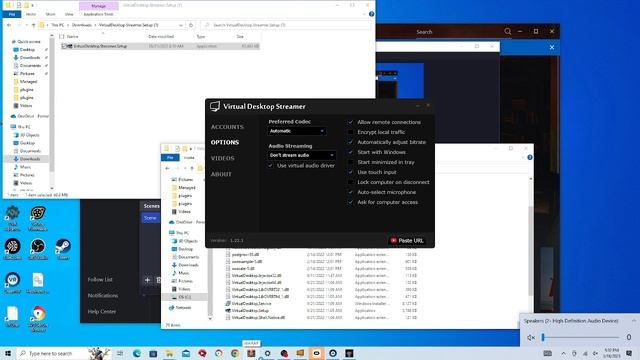
Task: Click the Windows Start button
Action: point(8,353)
